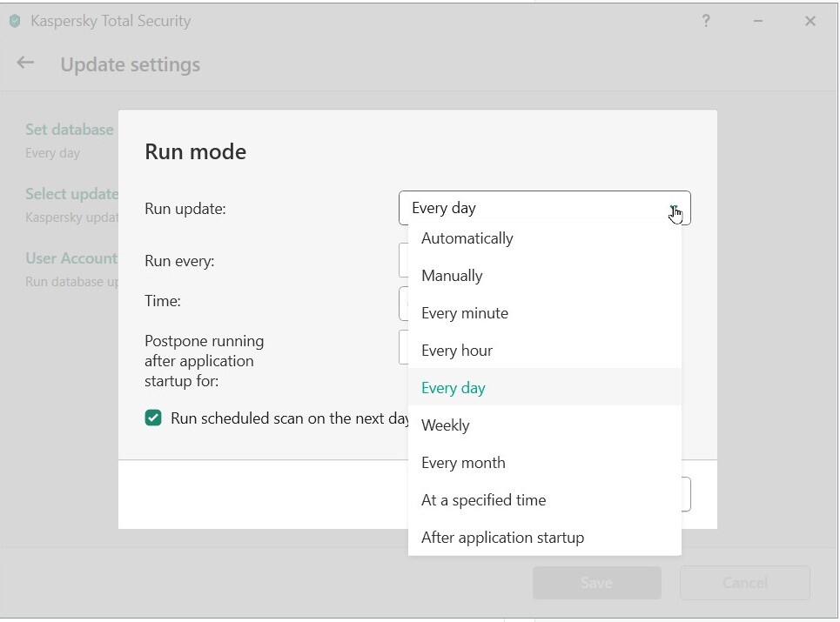Click the Kaspersky shield logo icon
The image size is (840, 622).
point(15,21)
